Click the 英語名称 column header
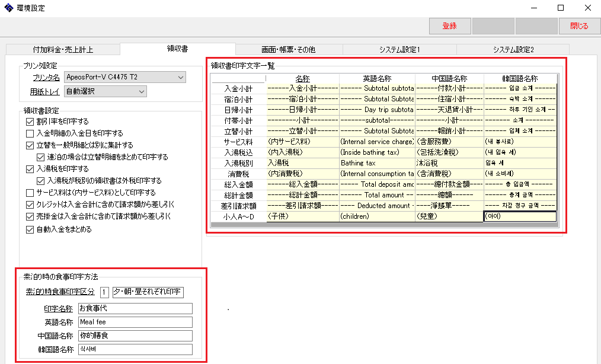Viewport: 601px width, 364px height. pos(376,78)
